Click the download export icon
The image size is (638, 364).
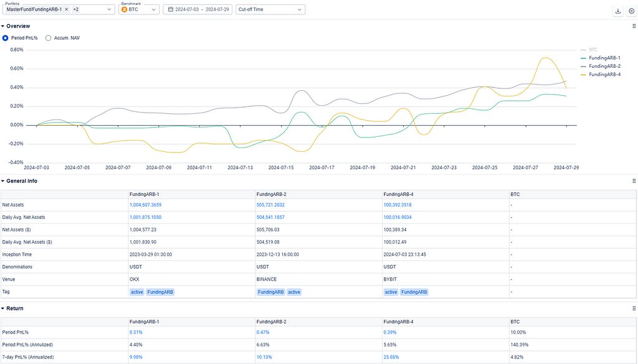(617, 11)
